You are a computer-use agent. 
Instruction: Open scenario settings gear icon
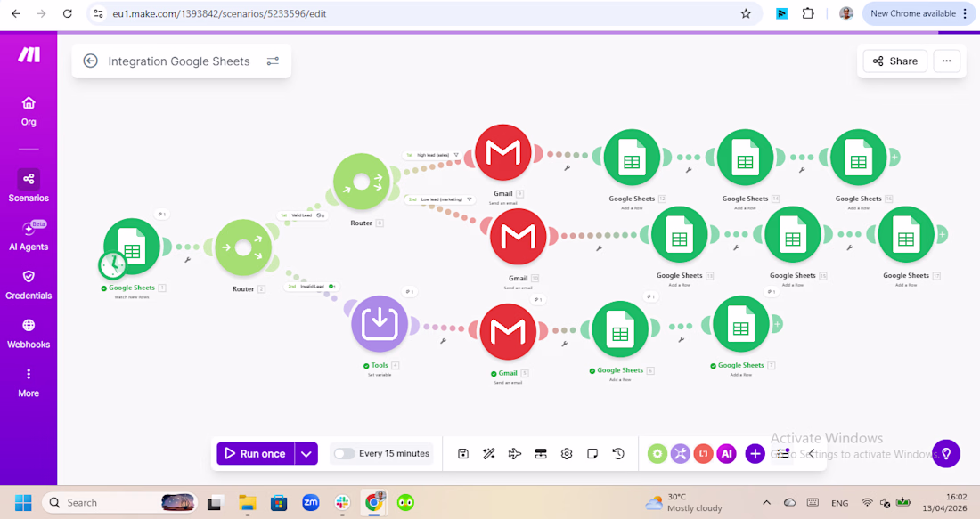(x=567, y=454)
